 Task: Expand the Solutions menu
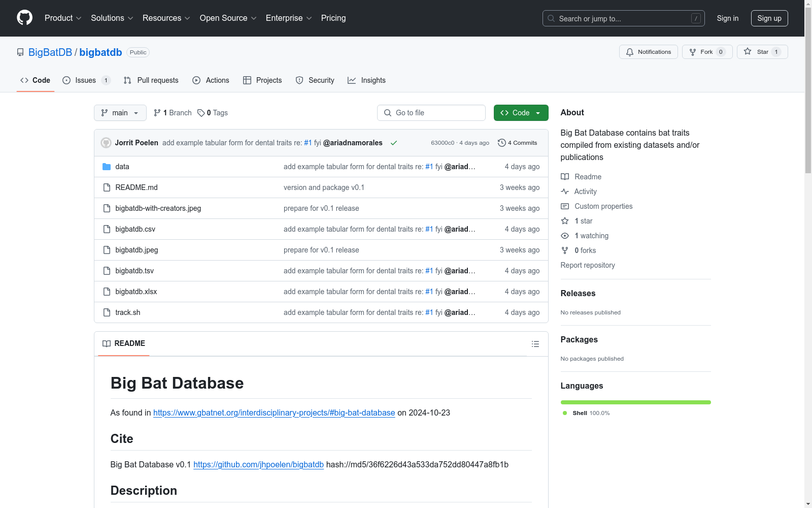click(112, 18)
